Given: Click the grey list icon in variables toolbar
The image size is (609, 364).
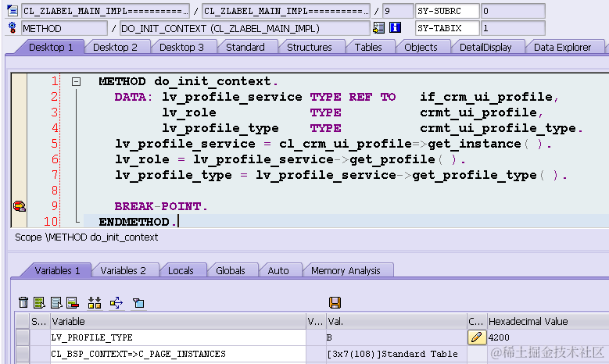Looking at the screenshot, I should [x=56, y=302].
